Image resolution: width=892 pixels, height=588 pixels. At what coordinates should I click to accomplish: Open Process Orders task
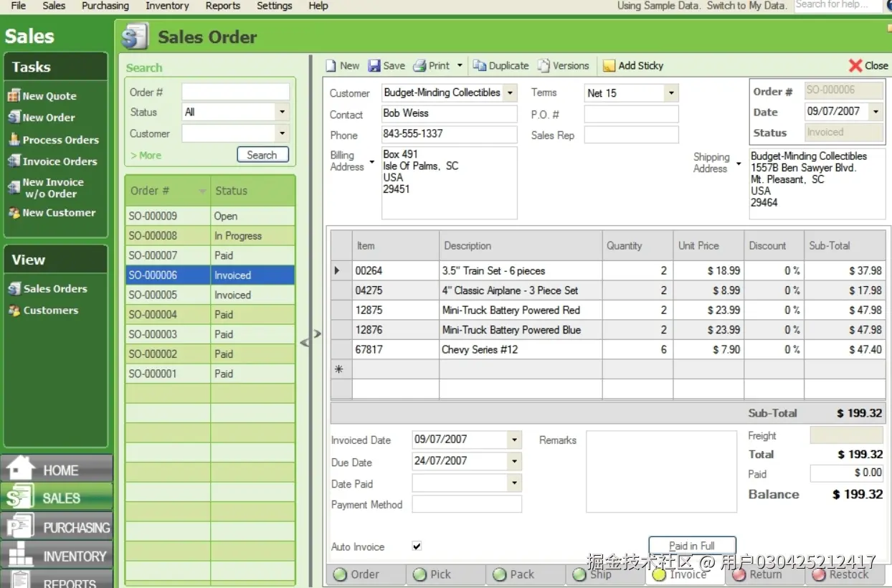coord(53,140)
